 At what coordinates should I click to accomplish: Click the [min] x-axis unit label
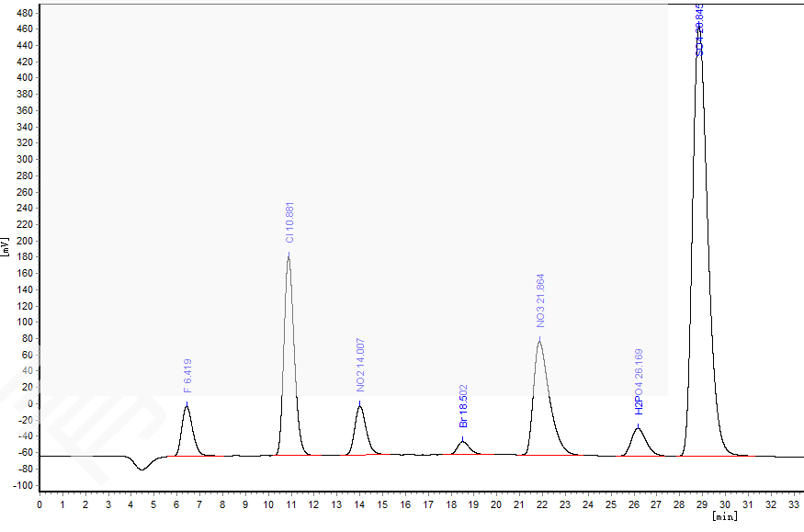click(x=725, y=517)
